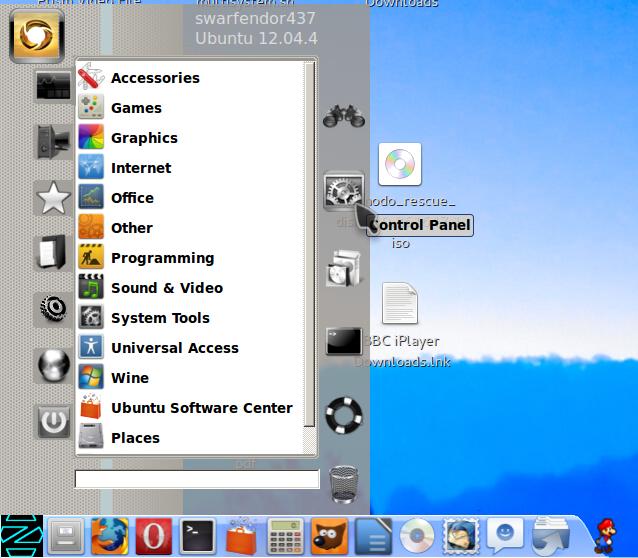This screenshot has width=638, height=558.
Task: Click the lifebuoy help icon
Action: point(344,414)
